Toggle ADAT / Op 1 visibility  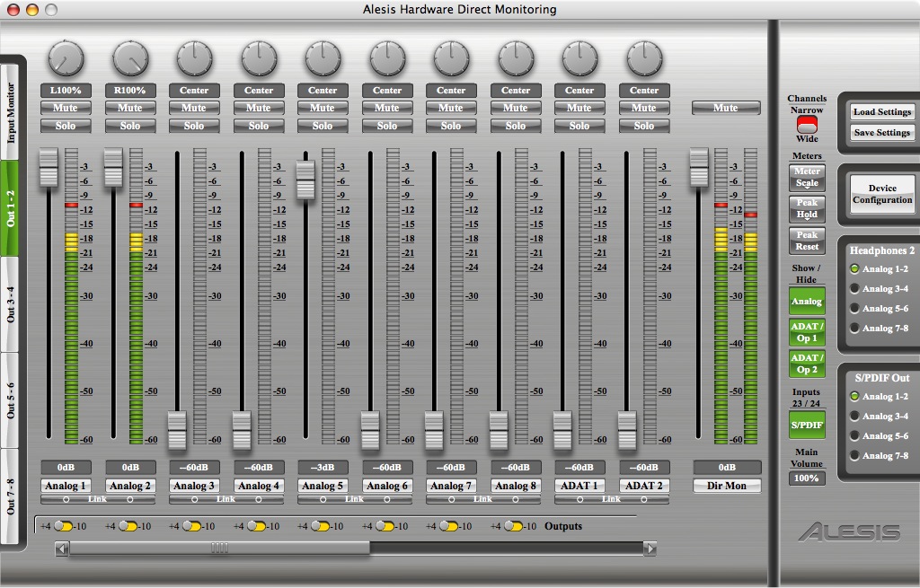pos(808,332)
